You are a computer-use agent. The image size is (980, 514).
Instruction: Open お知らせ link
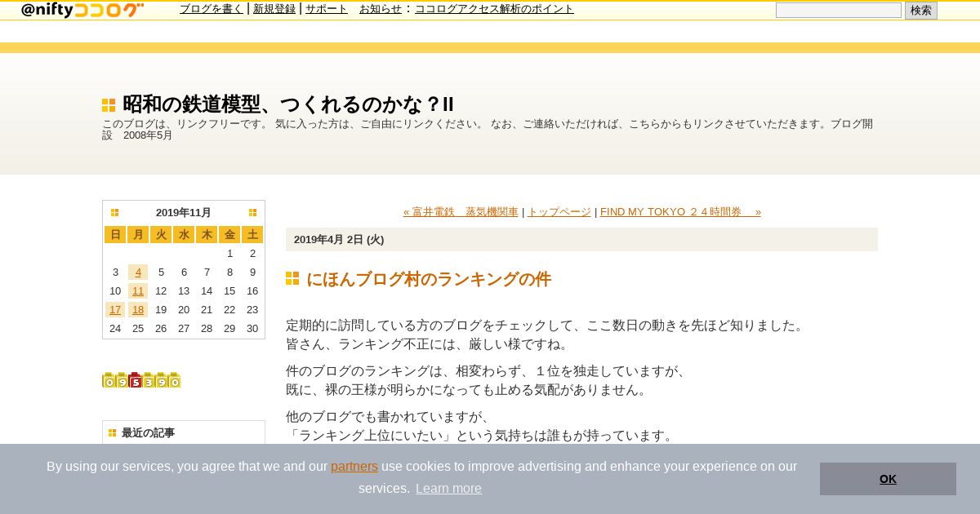(x=381, y=9)
